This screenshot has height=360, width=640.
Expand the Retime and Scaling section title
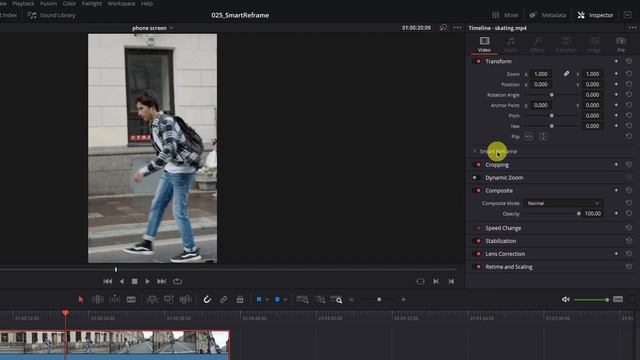coord(509,267)
